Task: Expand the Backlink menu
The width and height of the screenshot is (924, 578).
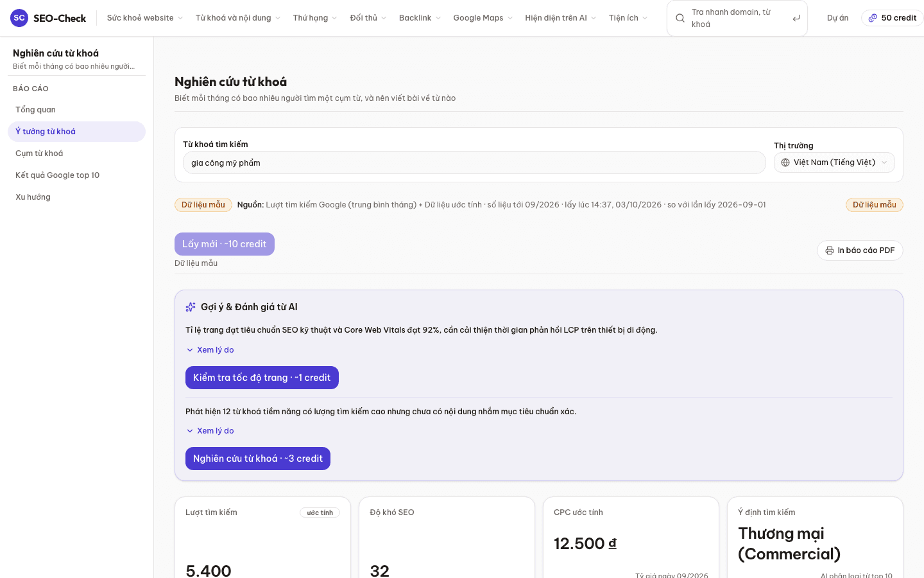Action: click(x=420, y=18)
